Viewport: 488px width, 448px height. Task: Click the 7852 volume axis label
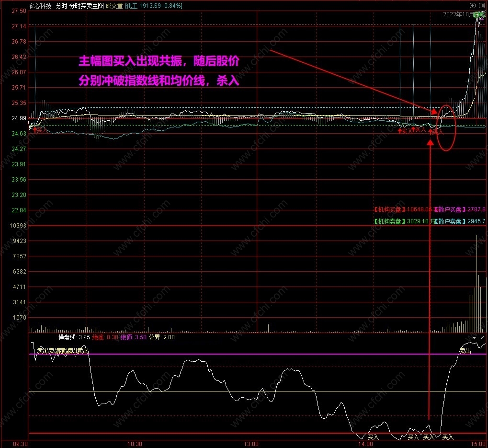20,256
